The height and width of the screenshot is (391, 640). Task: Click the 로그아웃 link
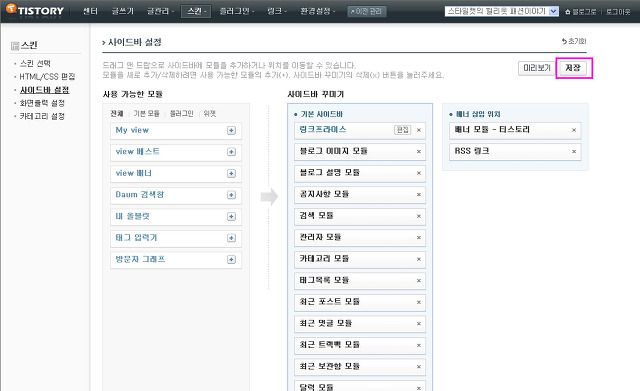pyautogui.click(x=618, y=12)
